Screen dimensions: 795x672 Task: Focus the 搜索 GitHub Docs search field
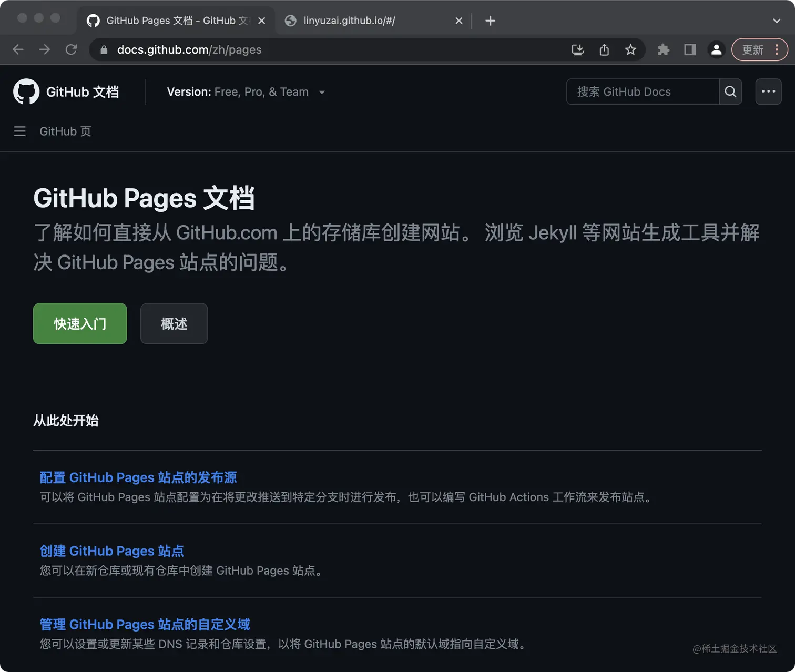[x=643, y=92]
